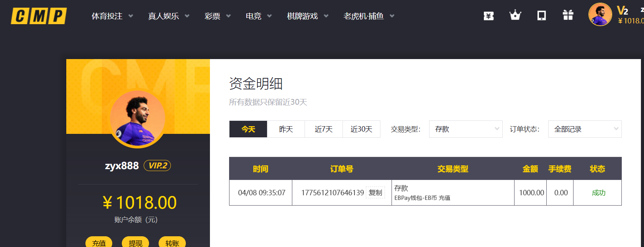The width and height of the screenshot is (644, 247).
Task: Expand the 体育投注 menu
Action: [112, 16]
